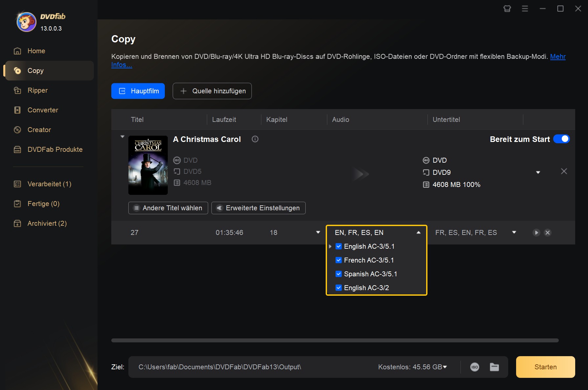The height and width of the screenshot is (390, 588).
Task: Open the skin/theme shirt icon
Action: [507, 9]
